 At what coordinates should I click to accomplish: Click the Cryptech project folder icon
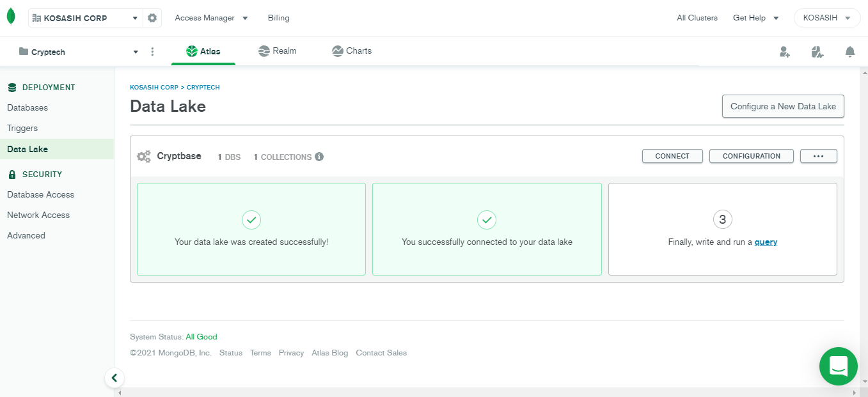point(24,51)
